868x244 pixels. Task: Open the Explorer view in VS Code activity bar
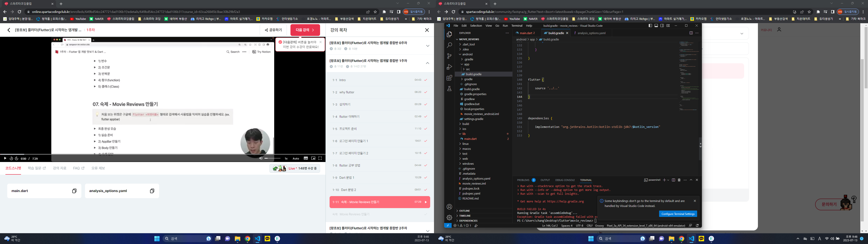click(x=449, y=34)
